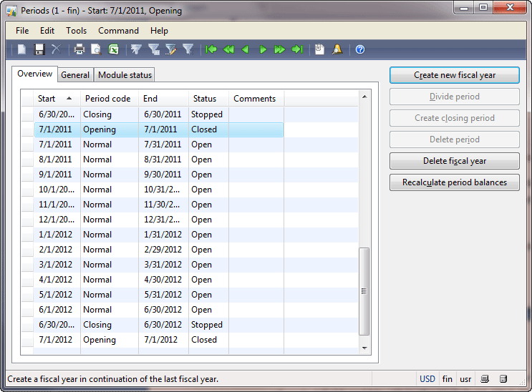Click Create new fiscal year button
Image resolution: width=532 pixels, height=392 pixels.
point(454,75)
